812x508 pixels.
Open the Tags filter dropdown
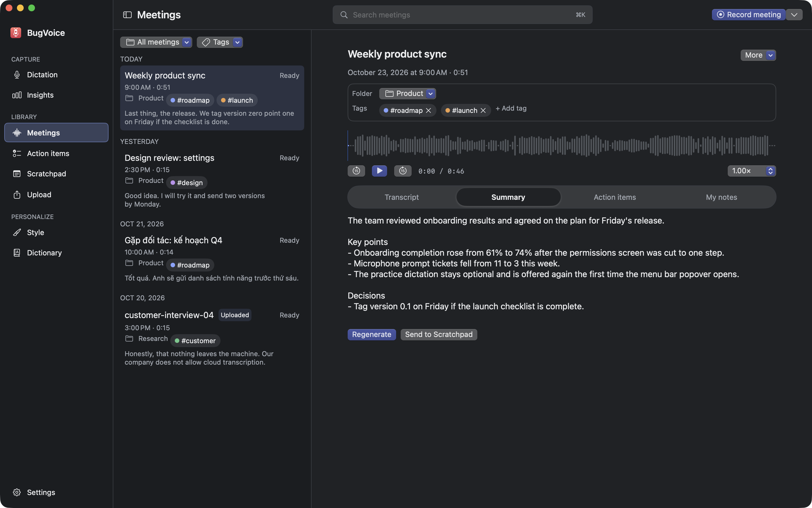pyautogui.click(x=220, y=42)
